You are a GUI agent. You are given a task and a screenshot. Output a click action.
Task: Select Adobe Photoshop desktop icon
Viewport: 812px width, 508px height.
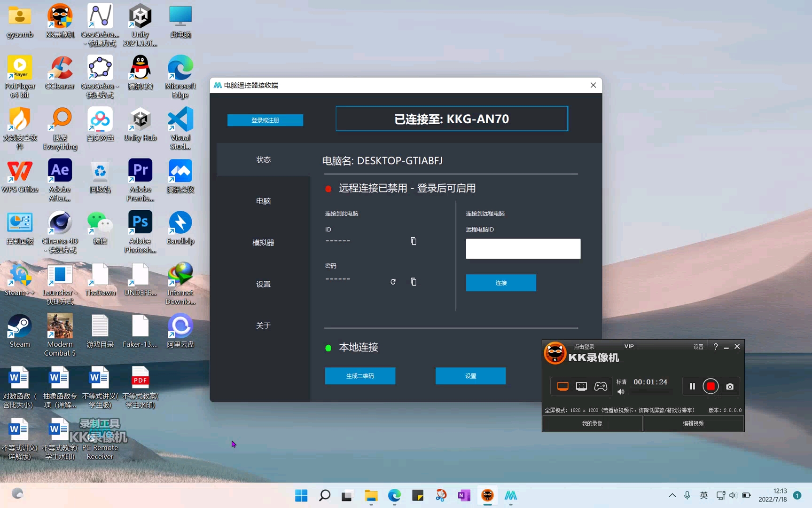point(140,232)
